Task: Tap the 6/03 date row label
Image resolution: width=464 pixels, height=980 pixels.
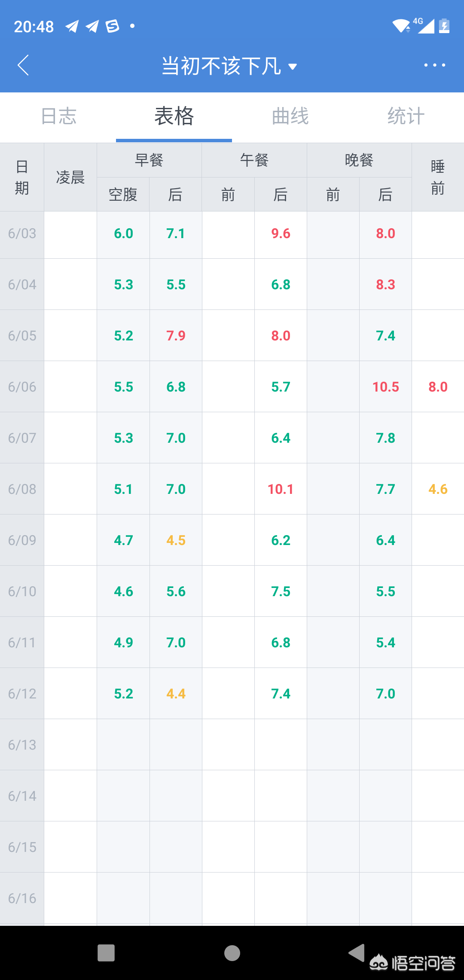Action: pyautogui.click(x=22, y=233)
